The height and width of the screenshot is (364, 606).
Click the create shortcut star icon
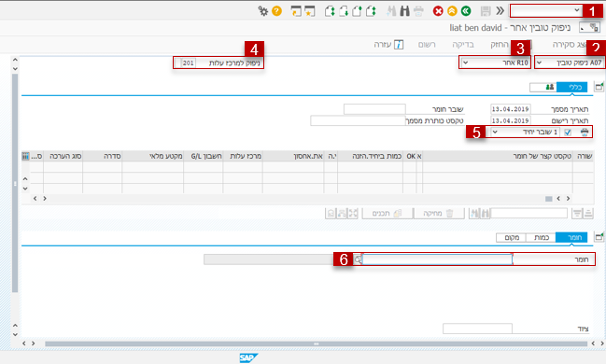310,11
